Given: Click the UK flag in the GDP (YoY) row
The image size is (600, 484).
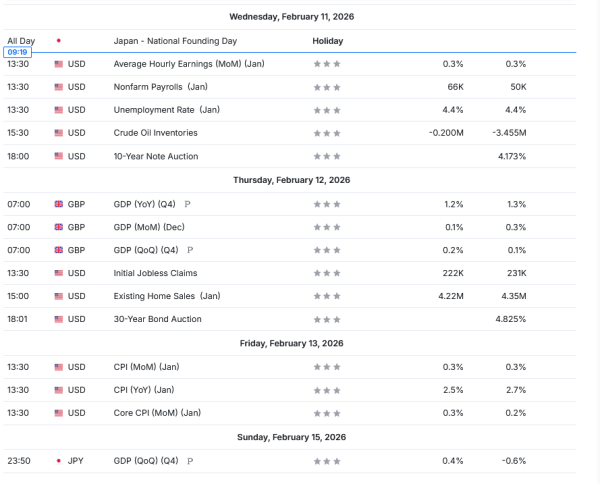Looking at the screenshot, I should (x=58, y=204).
